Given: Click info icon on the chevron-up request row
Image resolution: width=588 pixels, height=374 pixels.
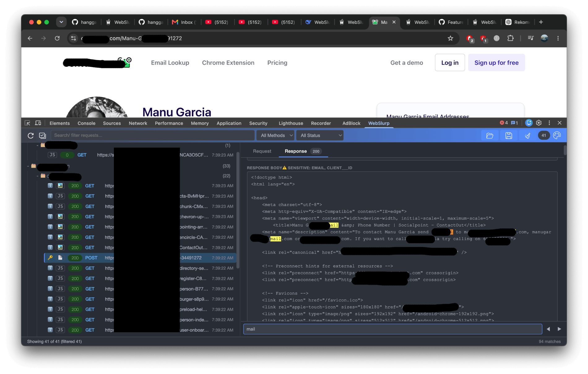Looking at the screenshot, I should [50, 216].
